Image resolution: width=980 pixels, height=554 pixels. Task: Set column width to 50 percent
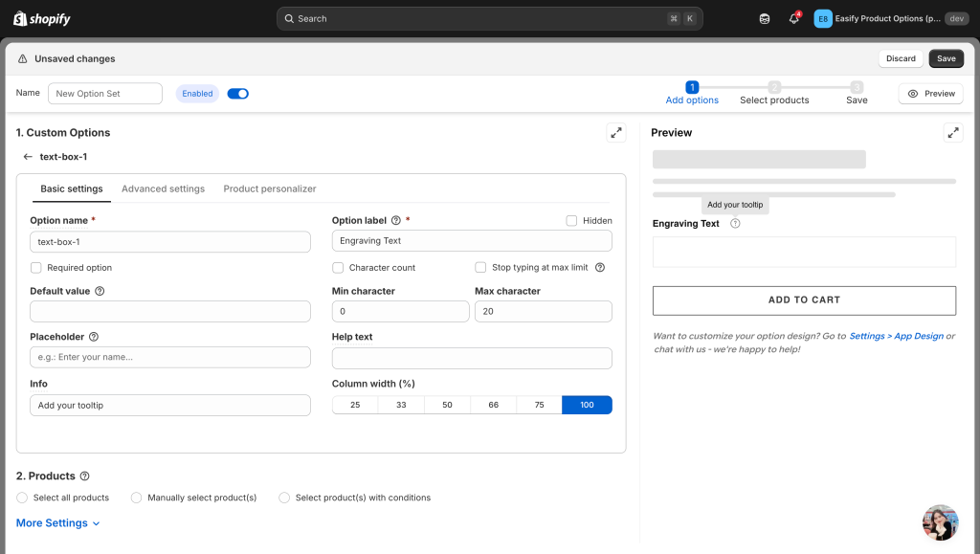coord(447,405)
